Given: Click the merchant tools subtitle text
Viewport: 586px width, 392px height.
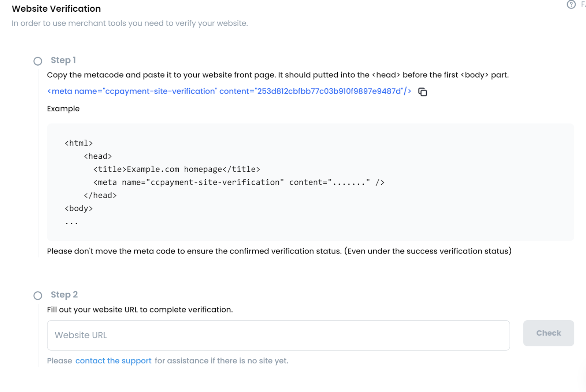Looking at the screenshot, I should coord(130,23).
